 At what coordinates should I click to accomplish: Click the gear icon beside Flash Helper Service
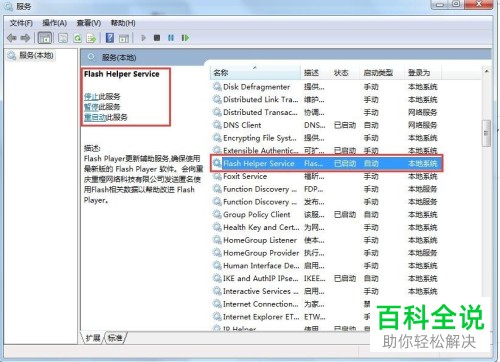[217, 163]
